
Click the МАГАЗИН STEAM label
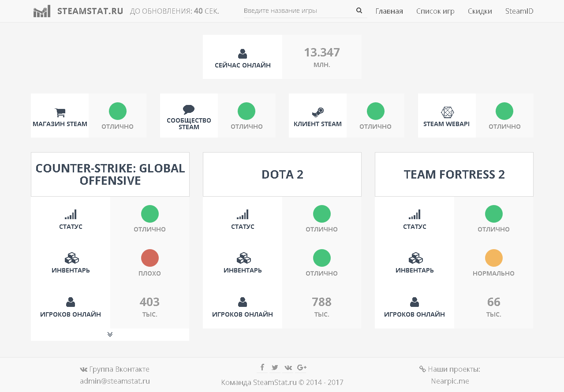point(60,124)
